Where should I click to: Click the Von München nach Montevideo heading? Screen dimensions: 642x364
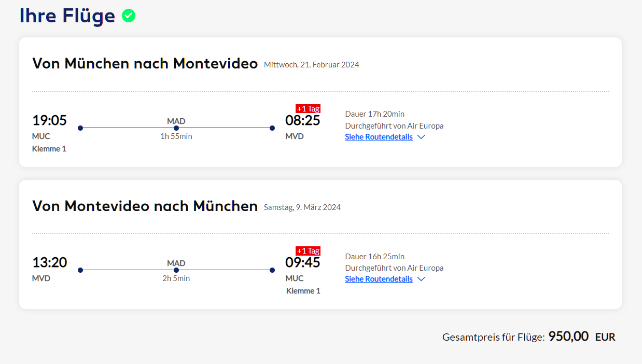coord(145,63)
